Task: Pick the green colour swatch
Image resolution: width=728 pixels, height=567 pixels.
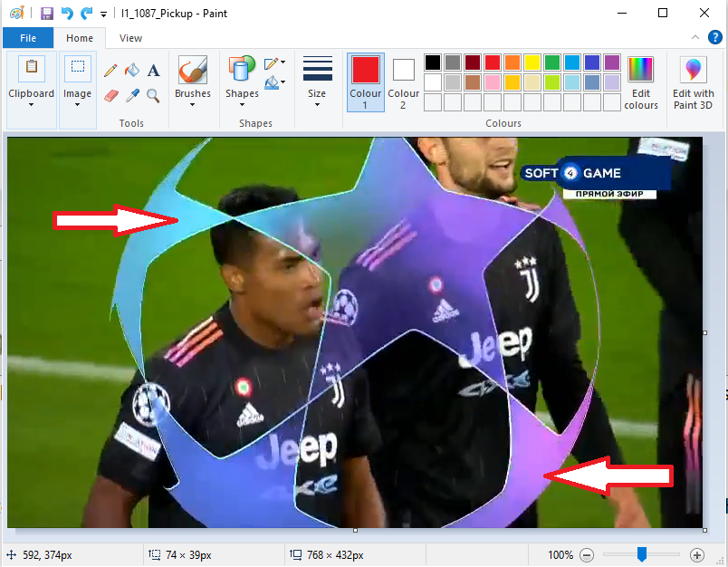Action: 552,62
